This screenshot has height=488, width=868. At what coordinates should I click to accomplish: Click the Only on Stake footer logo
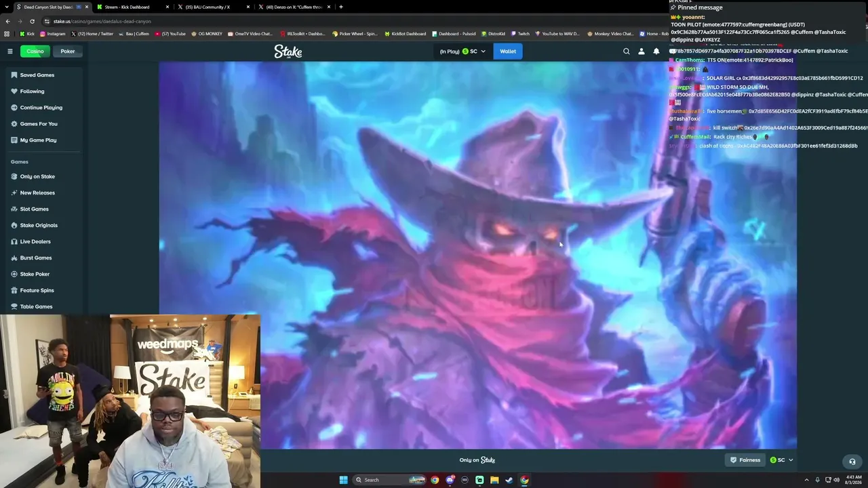(x=477, y=460)
